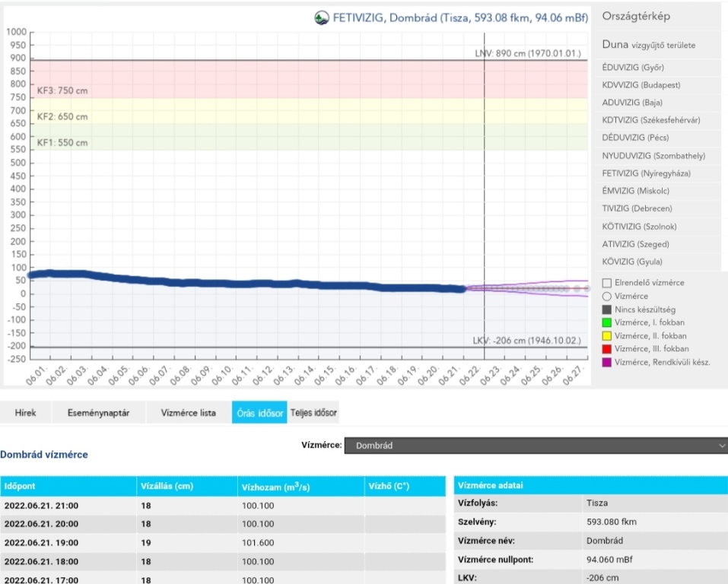The height and width of the screenshot is (584, 728).
Task: Switch to the Teljes idősor tab
Action: (x=313, y=413)
